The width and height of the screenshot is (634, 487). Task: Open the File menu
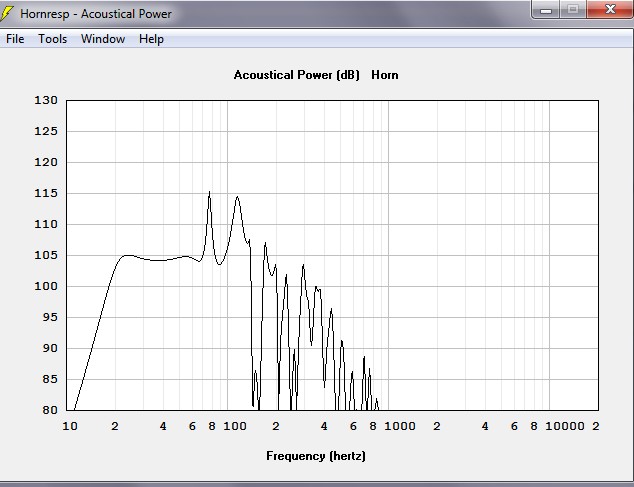[15, 39]
